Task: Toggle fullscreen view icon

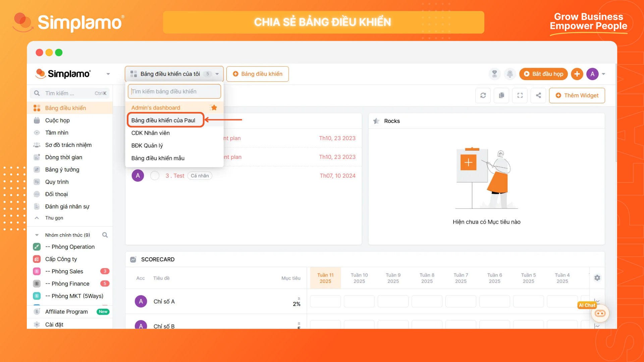Action: [x=520, y=96]
